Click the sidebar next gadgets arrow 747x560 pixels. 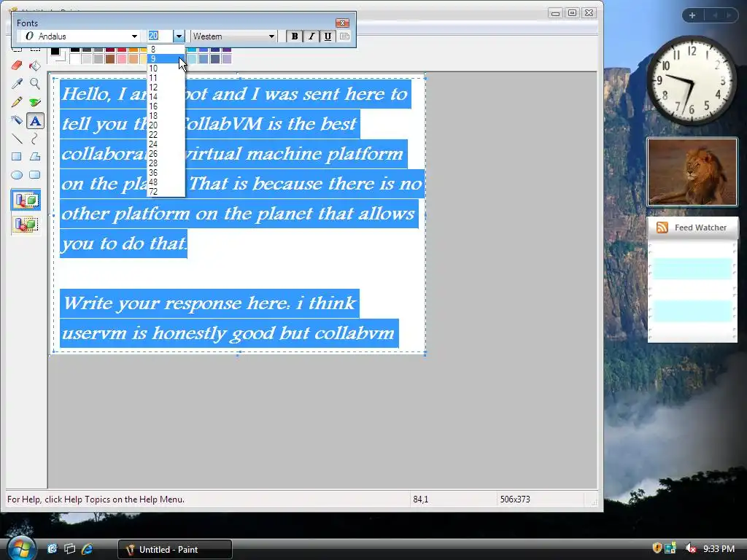click(x=729, y=15)
